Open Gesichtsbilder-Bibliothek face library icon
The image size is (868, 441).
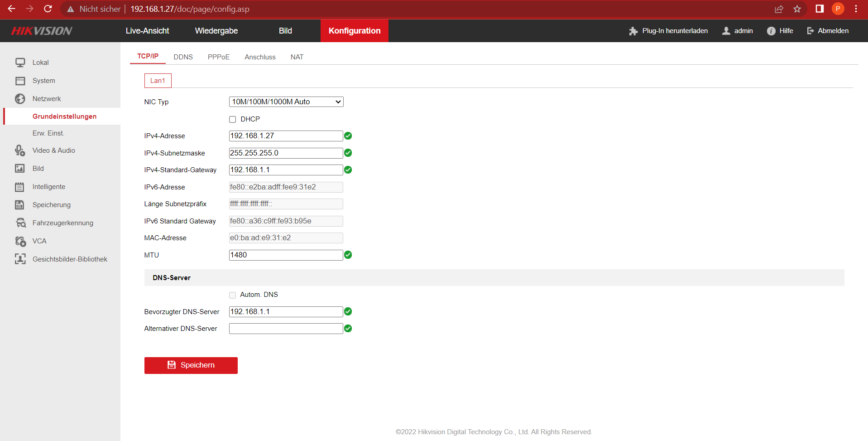point(20,259)
